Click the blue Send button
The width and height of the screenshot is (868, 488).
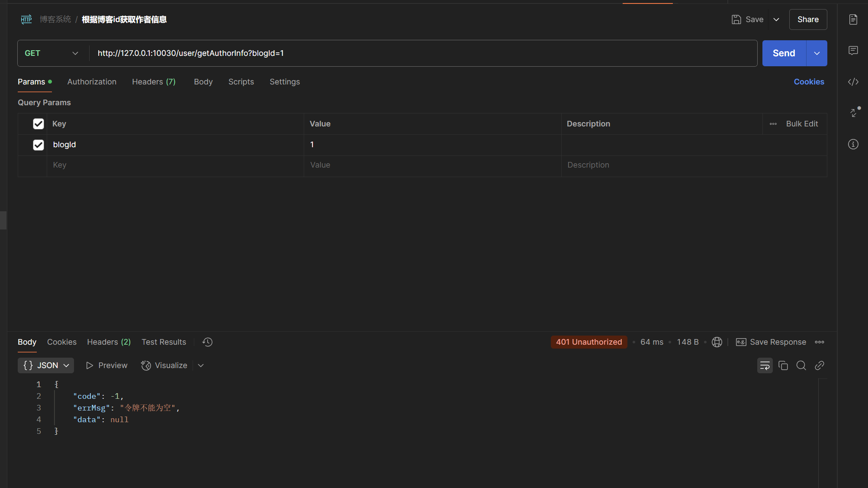click(784, 53)
